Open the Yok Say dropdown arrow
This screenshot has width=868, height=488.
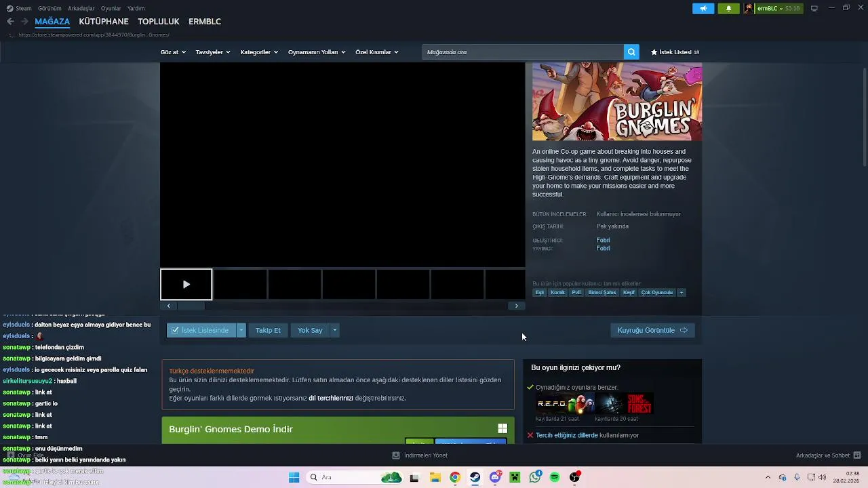(x=334, y=330)
